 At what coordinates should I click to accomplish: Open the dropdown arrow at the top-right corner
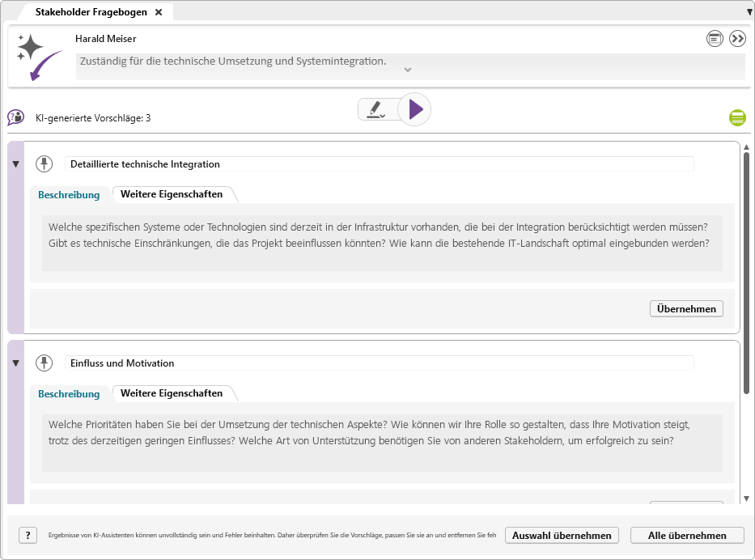pyautogui.click(x=749, y=11)
